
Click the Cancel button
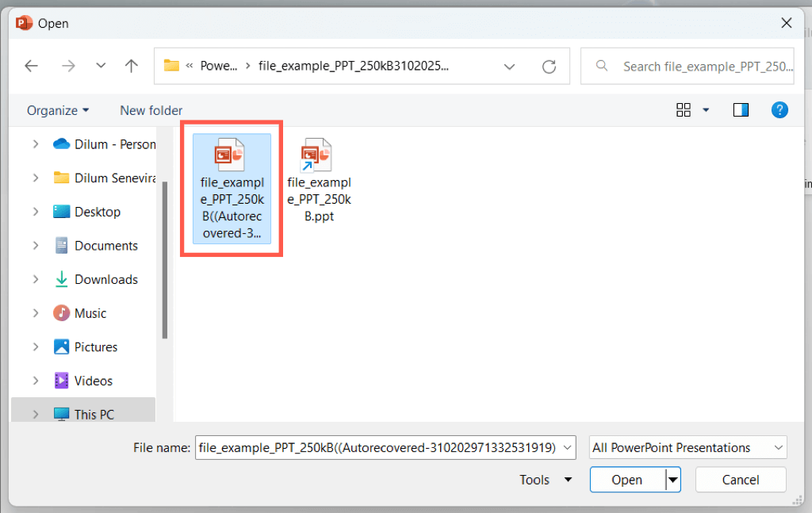pos(741,480)
